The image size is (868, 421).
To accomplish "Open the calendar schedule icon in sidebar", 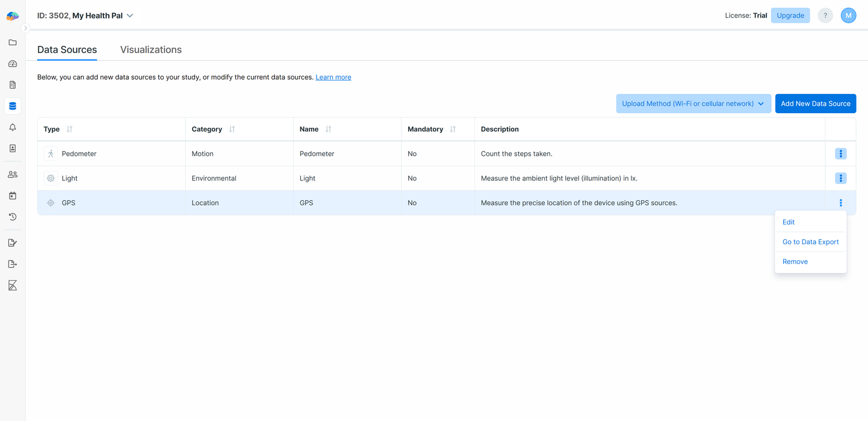I will pos(12,195).
